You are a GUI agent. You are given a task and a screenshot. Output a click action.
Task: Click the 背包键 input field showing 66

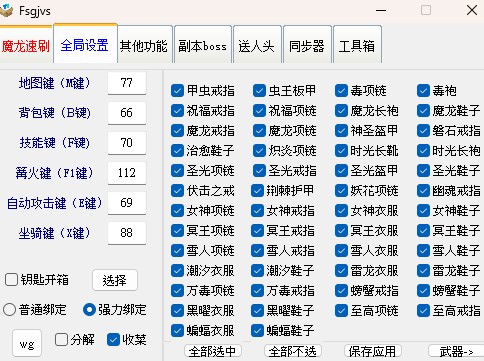point(127,113)
